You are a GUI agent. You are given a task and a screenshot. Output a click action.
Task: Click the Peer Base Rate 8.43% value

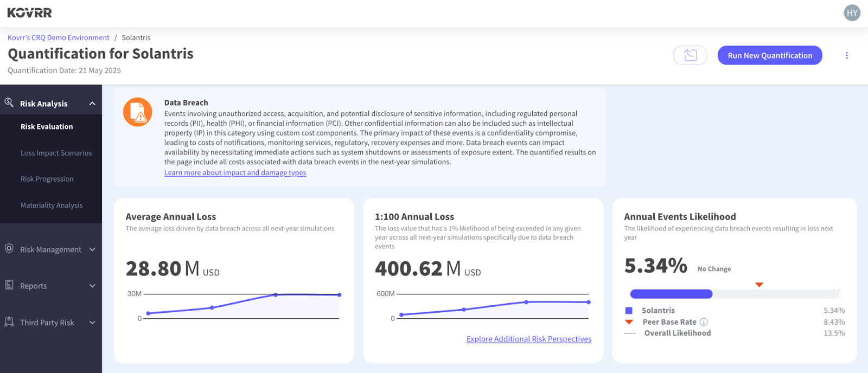pyautogui.click(x=834, y=322)
